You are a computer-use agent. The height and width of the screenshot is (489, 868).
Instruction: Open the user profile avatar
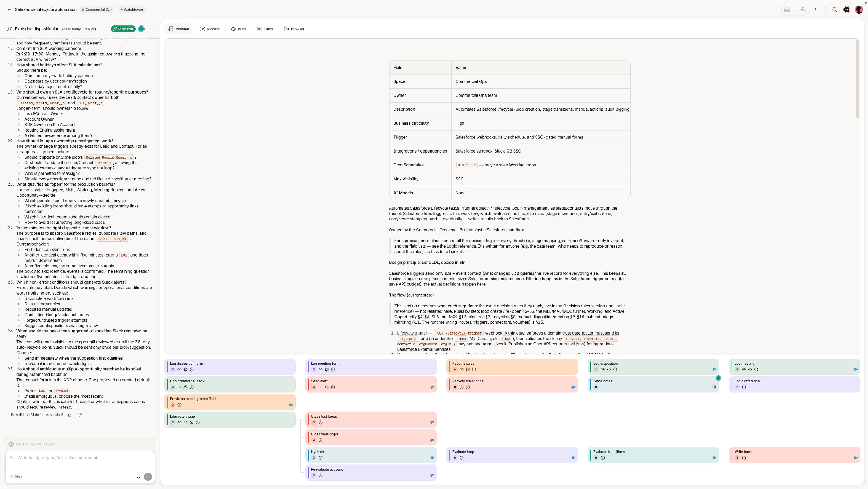click(x=859, y=10)
